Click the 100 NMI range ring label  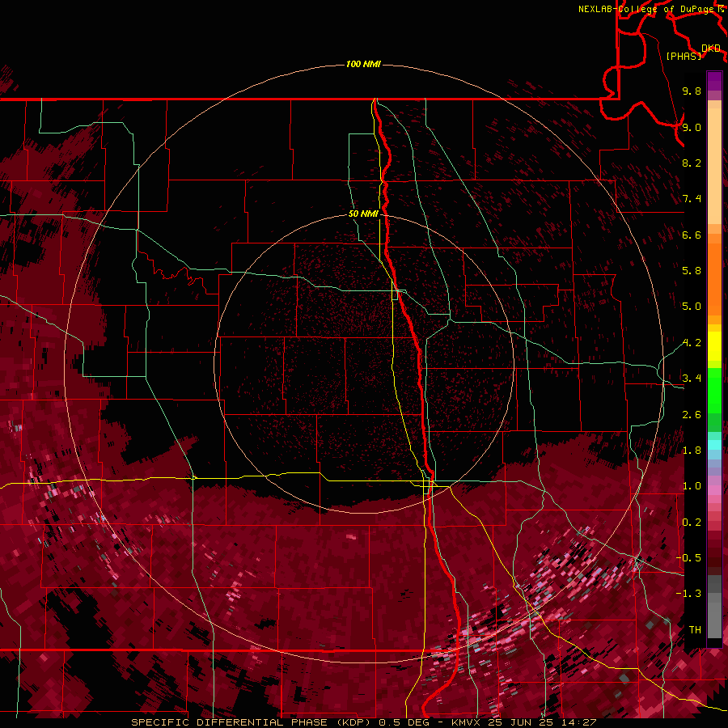363,64
